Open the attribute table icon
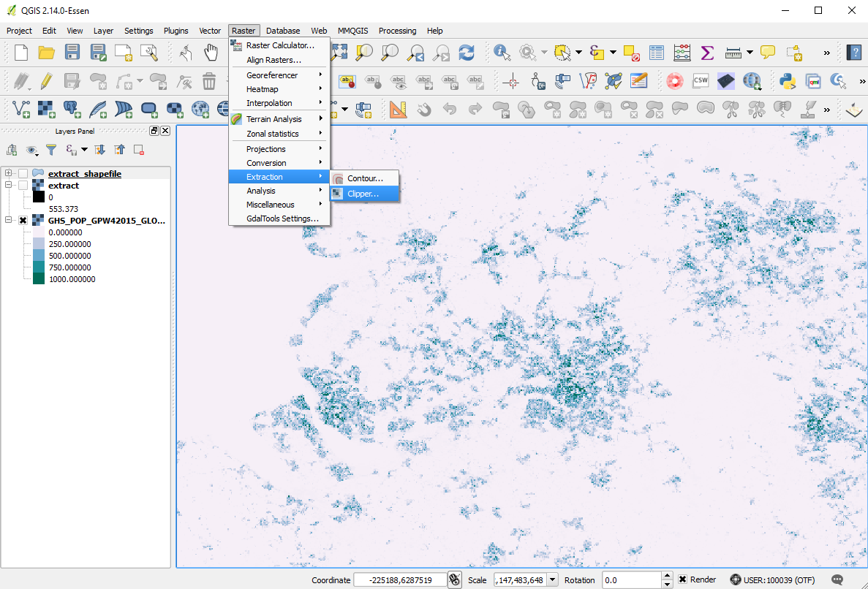Screen dimensions: 868x589 point(656,52)
